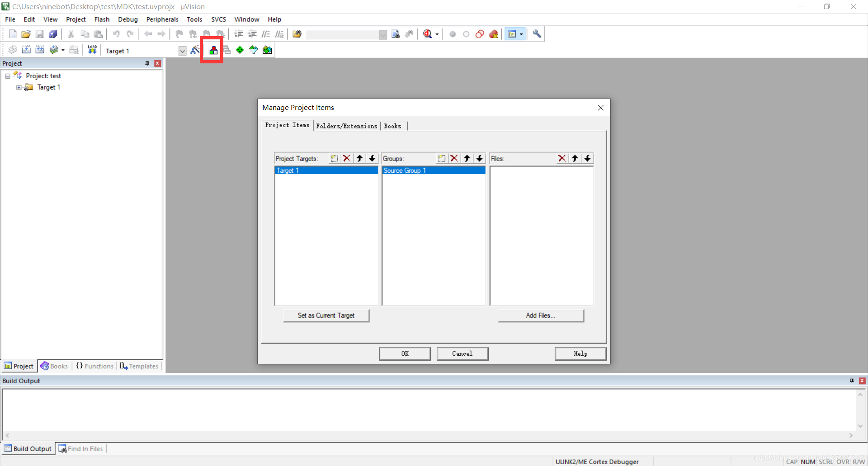Image resolution: width=868 pixels, height=466 pixels.
Task: Start the Debug Session icon
Action: 427,34
